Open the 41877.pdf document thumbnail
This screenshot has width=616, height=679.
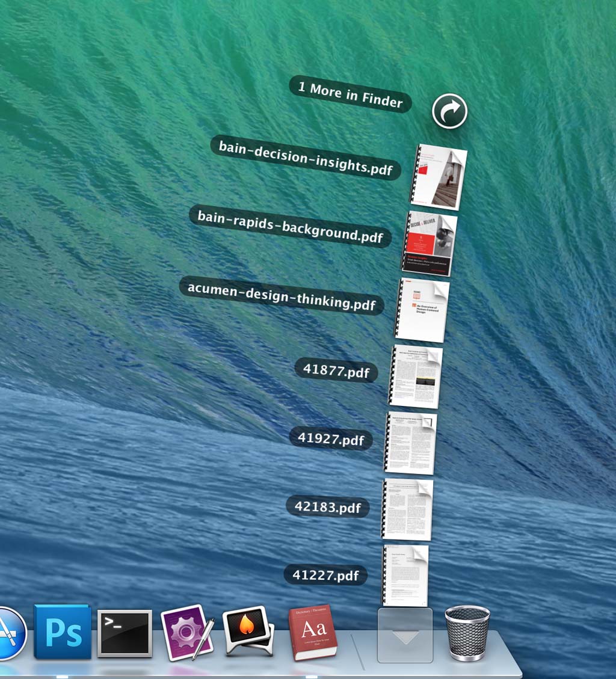[x=416, y=377]
